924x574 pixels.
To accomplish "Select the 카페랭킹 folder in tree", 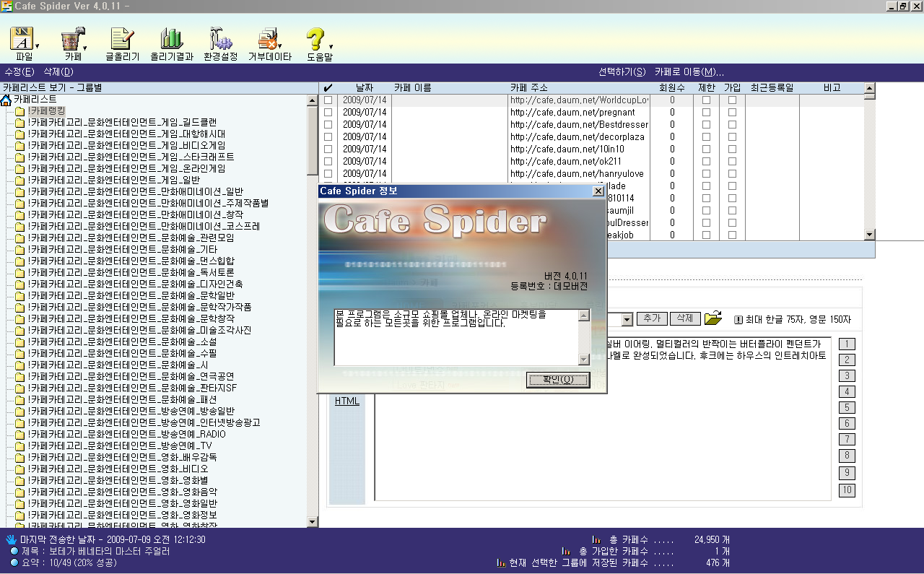I will (46, 111).
